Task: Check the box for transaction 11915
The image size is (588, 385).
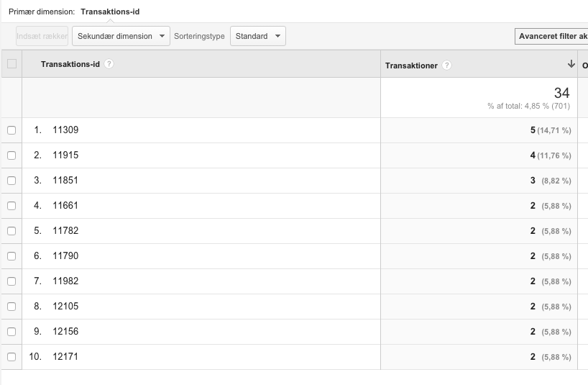Action: pos(12,155)
